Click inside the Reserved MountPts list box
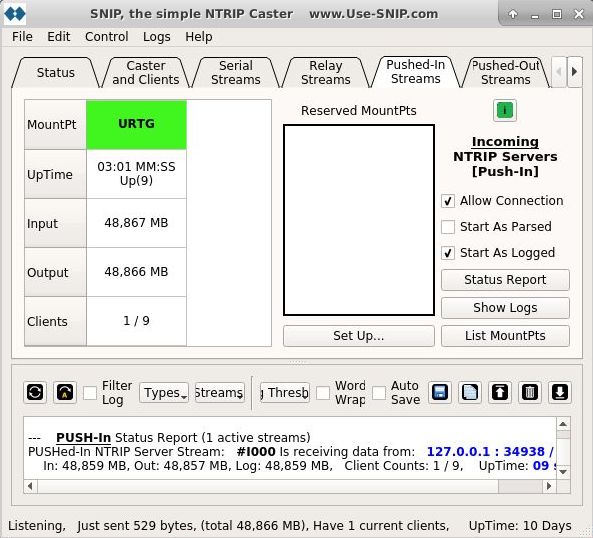The height and width of the screenshot is (538, 593). coord(359,220)
